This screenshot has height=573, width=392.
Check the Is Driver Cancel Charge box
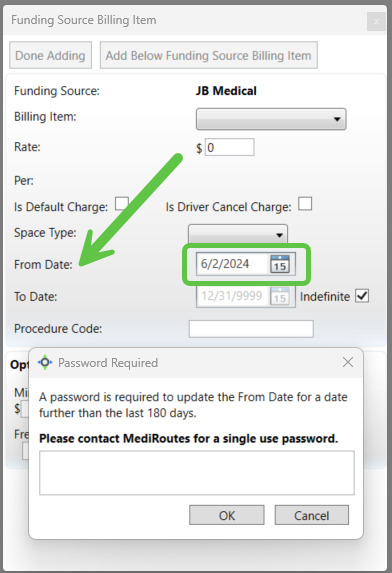click(x=305, y=204)
